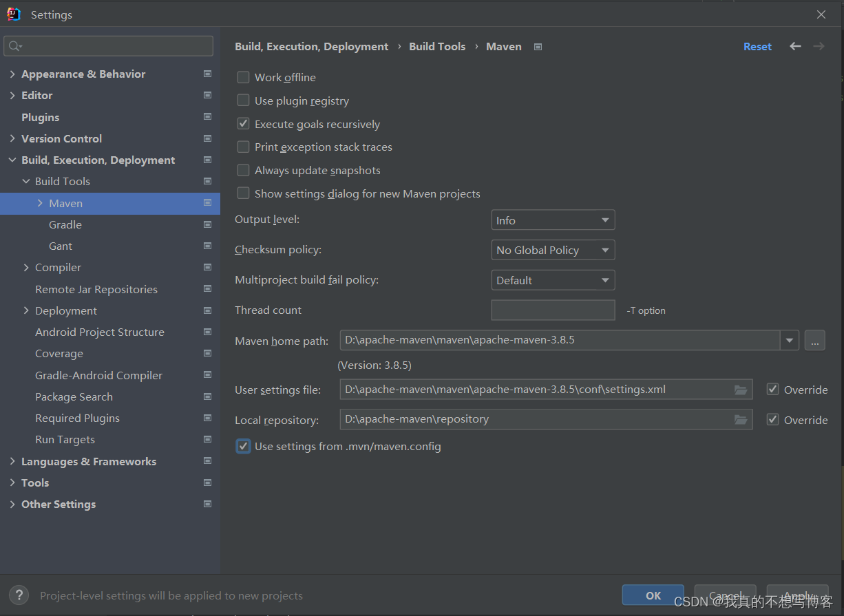This screenshot has height=616, width=844.
Task: Toggle Override for Local repository
Action: [772, 419]
